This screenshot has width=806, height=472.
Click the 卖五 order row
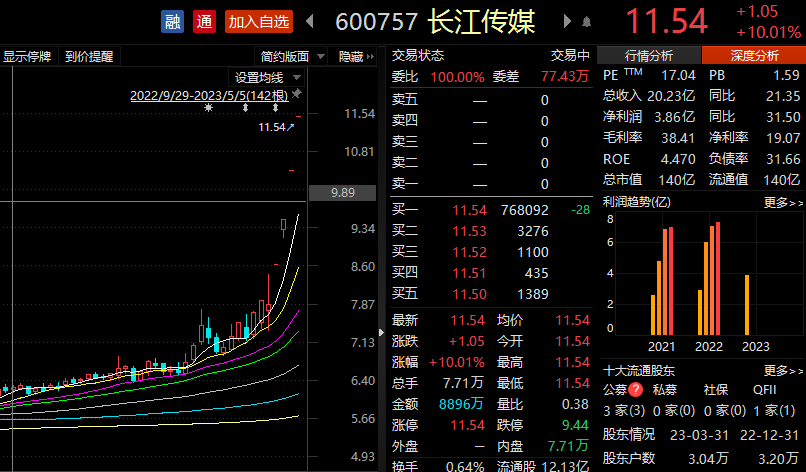click(491, 100)
